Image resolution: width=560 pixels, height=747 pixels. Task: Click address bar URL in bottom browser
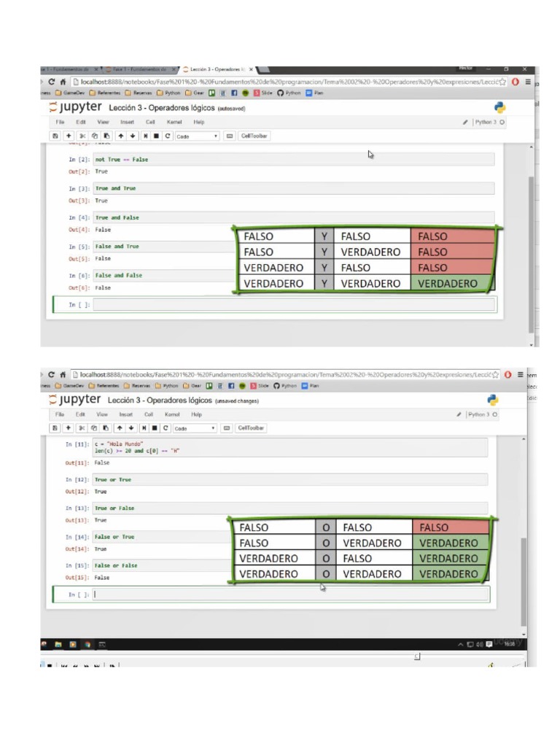coord(285,375)
